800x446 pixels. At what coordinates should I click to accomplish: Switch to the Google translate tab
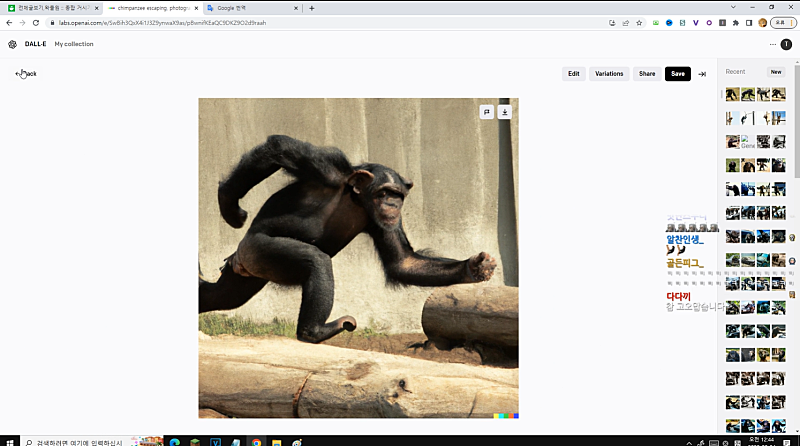[247, 8]
